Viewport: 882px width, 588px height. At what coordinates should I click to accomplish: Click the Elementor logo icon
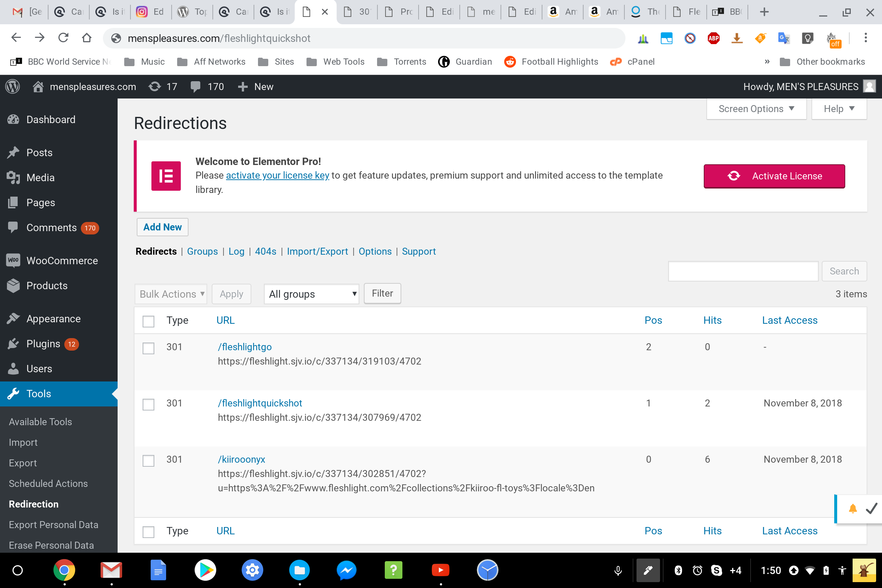(166, 176)
